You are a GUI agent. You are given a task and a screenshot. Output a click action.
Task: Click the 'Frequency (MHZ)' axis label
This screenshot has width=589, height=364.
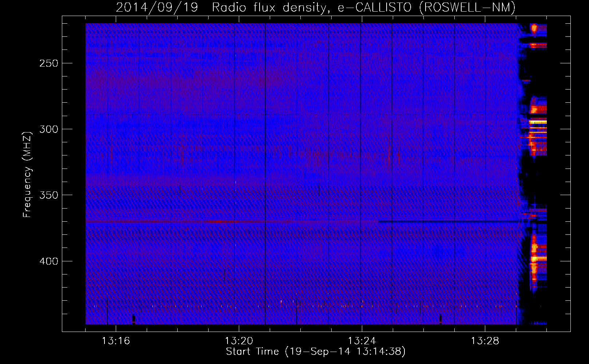point(27,174)
